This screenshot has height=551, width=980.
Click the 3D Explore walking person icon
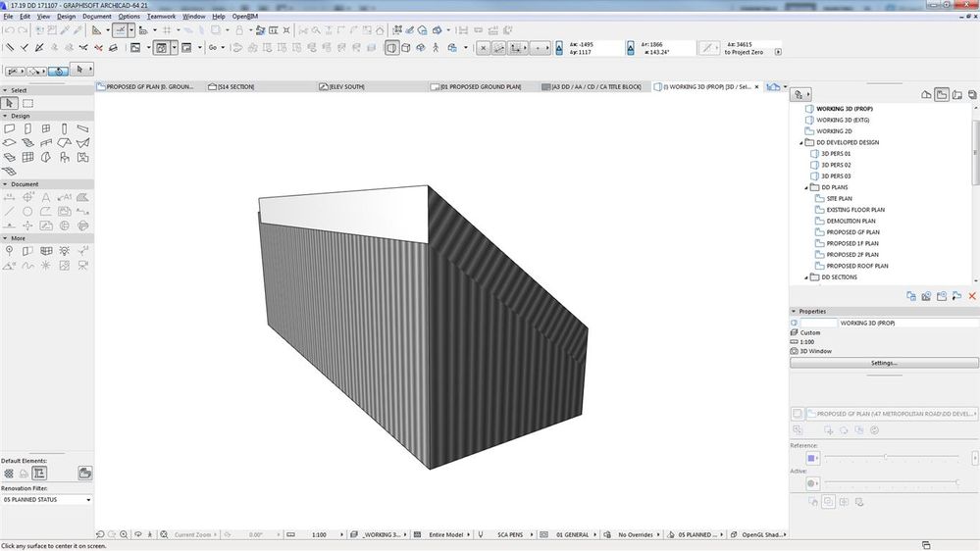point(436,47)
